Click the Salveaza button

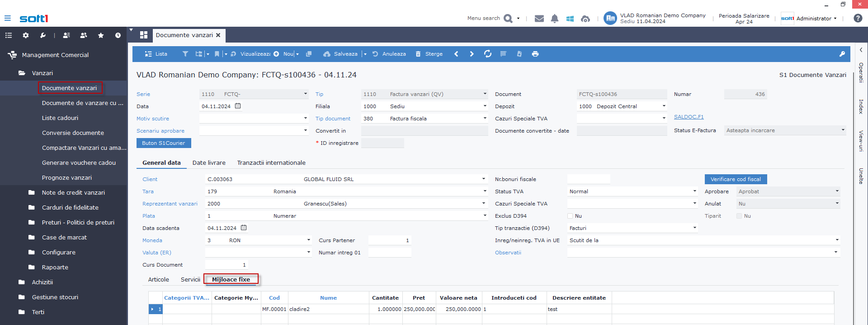340,54
